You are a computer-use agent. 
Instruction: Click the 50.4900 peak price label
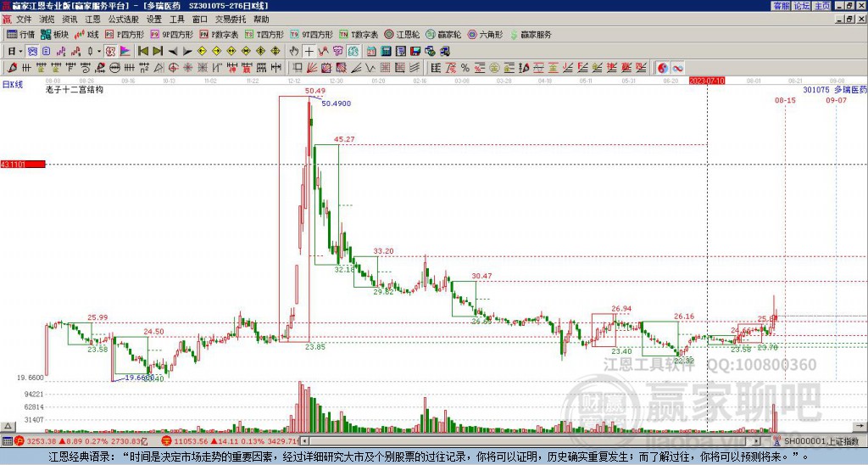tap(336, 104)
